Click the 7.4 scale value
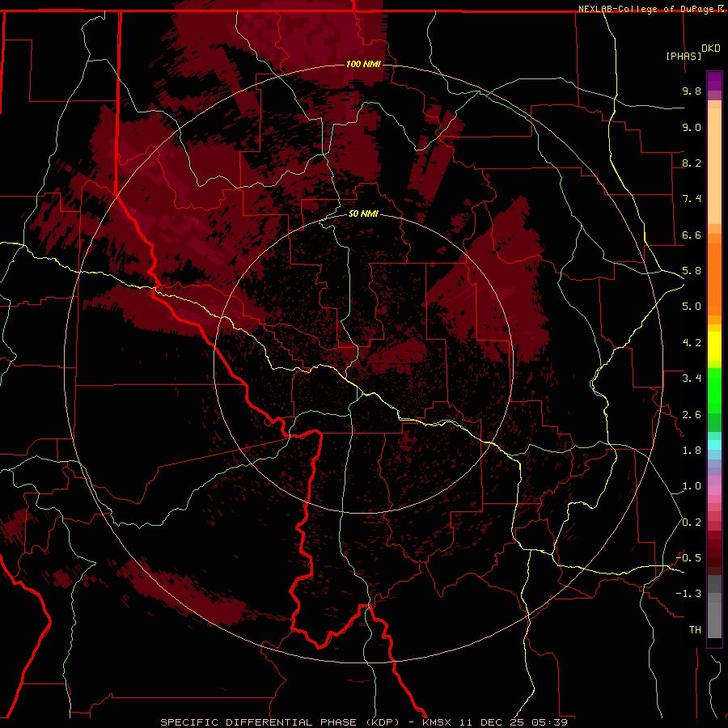The width and height of the screenshot is (728, 728). coord(692,199)
